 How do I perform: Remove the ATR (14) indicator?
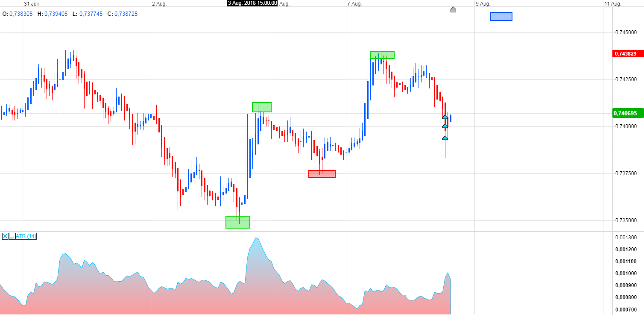pos(5,236)
